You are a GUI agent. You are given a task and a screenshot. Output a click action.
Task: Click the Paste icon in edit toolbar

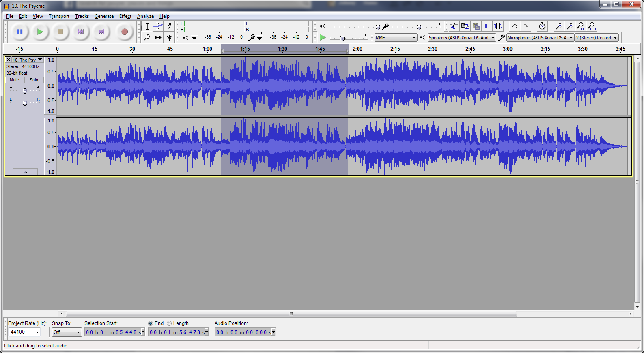[476, 26]
